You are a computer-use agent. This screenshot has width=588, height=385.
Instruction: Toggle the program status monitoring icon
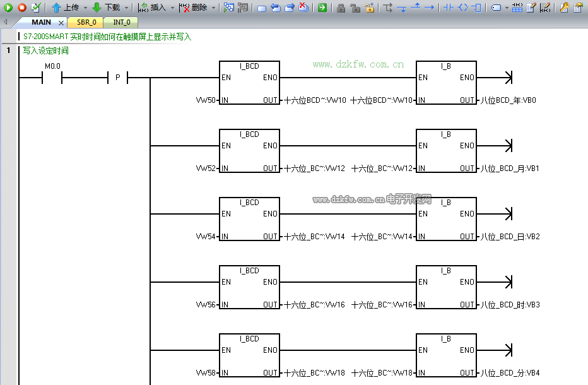[x=228, y=8]
